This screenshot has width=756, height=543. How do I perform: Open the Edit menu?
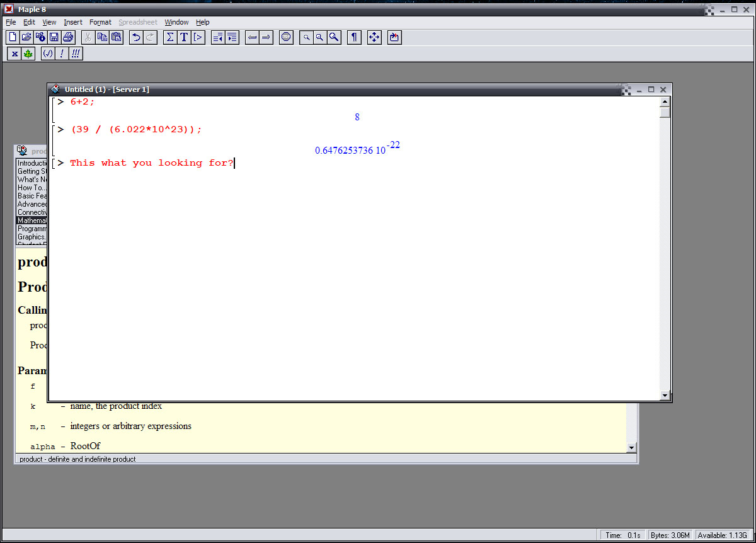coord(29,22)
